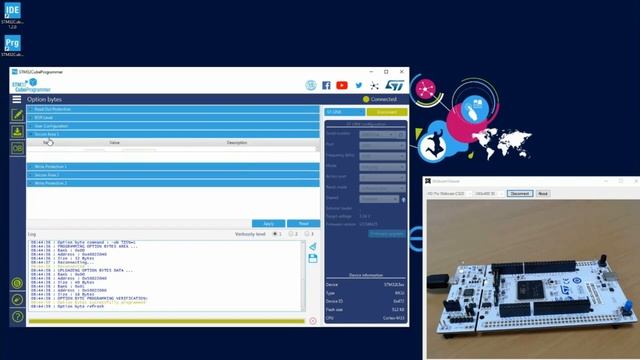
Task: Click Disconnect in the webcam viewer window
Action: [x=520, y=193]
